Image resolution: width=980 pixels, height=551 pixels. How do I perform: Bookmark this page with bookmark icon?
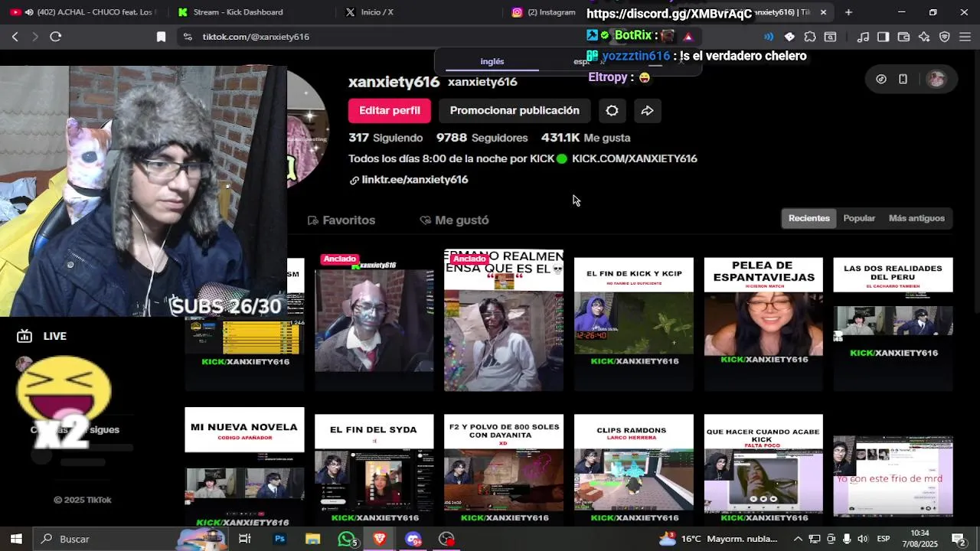click(161, 37)
